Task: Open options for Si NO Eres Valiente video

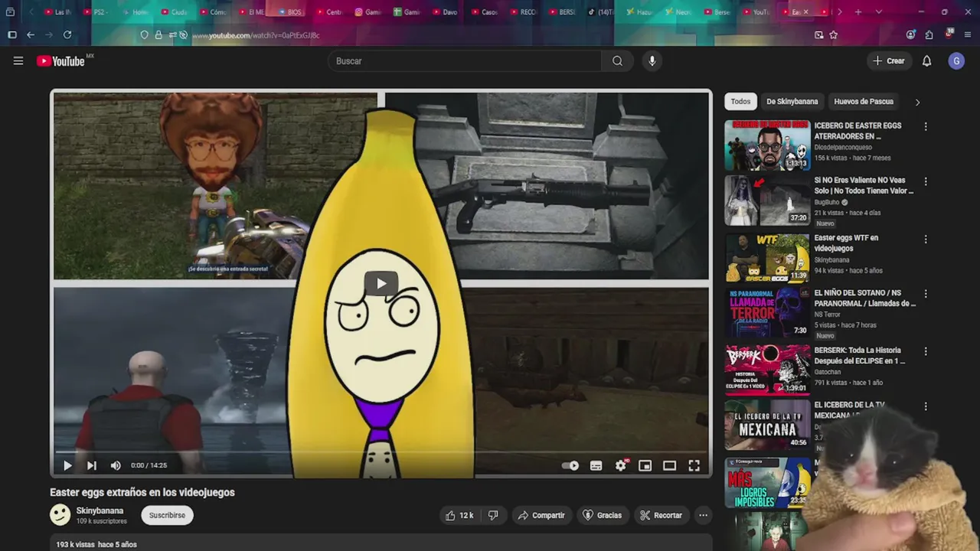Action: 926,181
